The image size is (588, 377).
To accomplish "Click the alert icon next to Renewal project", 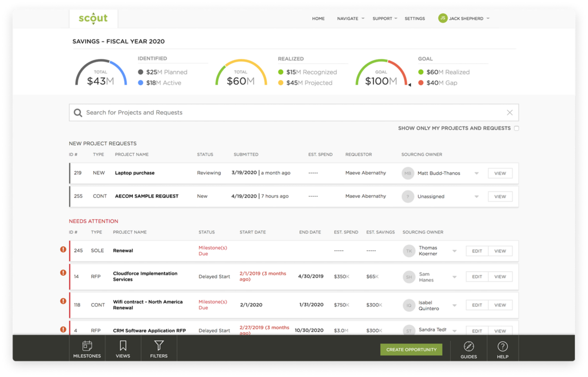I will [63, 249].
